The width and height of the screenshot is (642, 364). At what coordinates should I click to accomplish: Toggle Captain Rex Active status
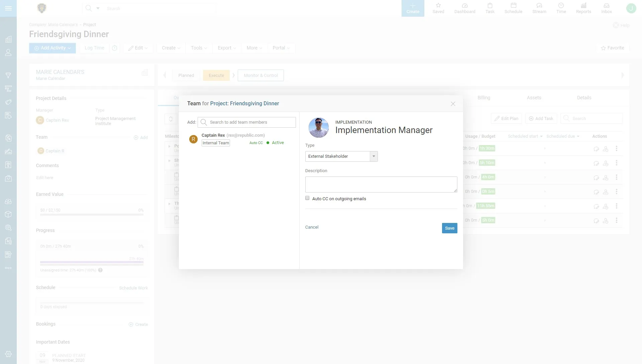pos(275,143)
